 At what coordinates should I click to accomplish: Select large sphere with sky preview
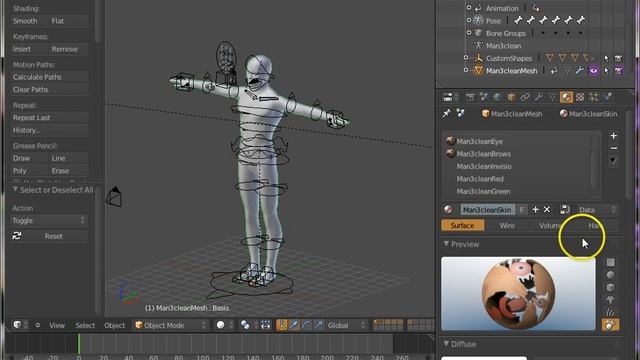point(611,325)
